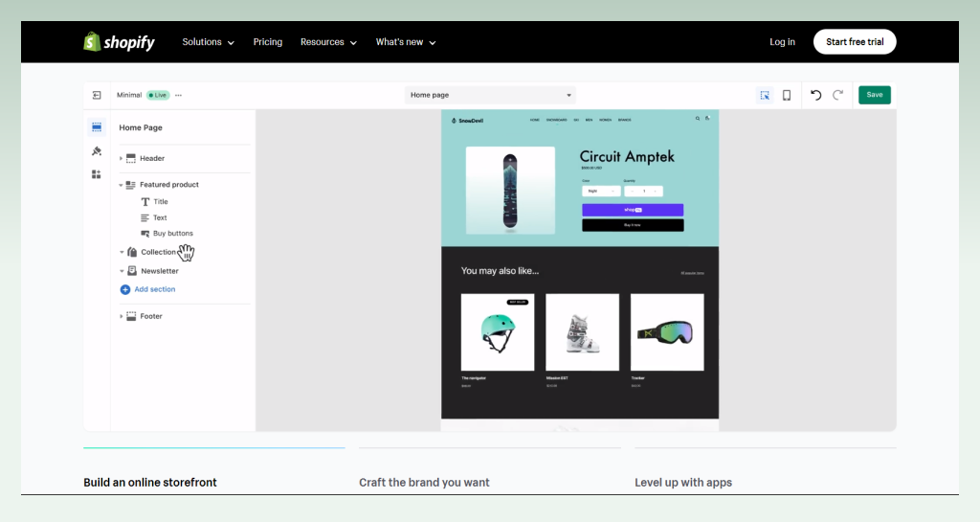Click the 'You may also like...' heading

[500, 271]
